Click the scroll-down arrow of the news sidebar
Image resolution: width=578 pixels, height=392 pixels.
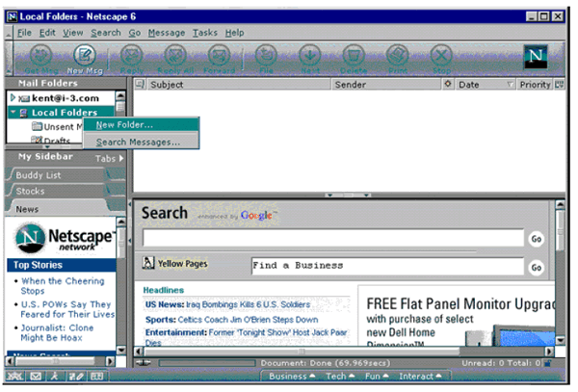[x=121, y=350]
